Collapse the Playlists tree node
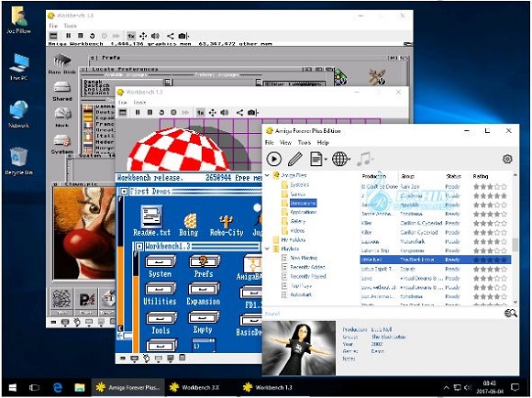 coord(267,249)
